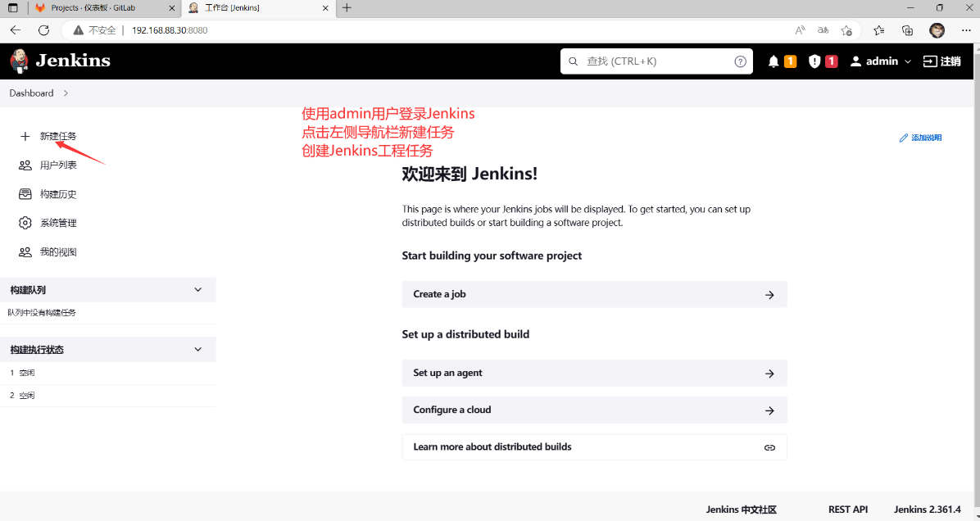Image resolution: width=980 pixels, height=521 pixels.
Task: Click the 构建执行状态 heading link
Action: click(37, 350)
